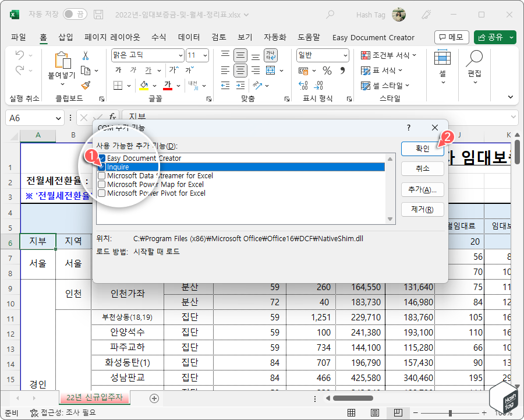The height and width of the screenshot is (420, 524).
Task: Click the cell Borders icon
Action: point(118,86)
